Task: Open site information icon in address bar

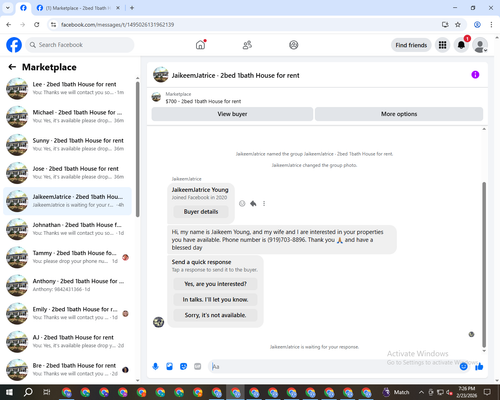Action: coord(53,25)
